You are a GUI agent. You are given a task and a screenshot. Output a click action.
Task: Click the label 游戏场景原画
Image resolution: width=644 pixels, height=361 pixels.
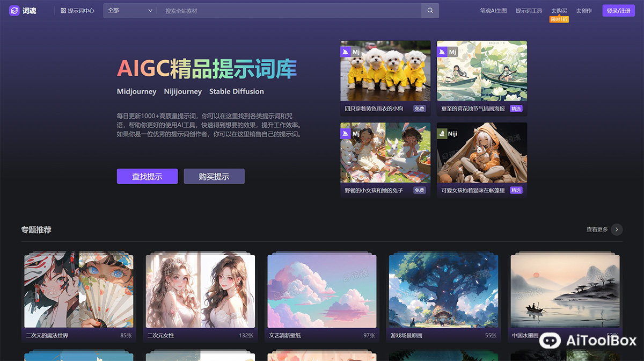pyautogui.click(x=407, y=336)
